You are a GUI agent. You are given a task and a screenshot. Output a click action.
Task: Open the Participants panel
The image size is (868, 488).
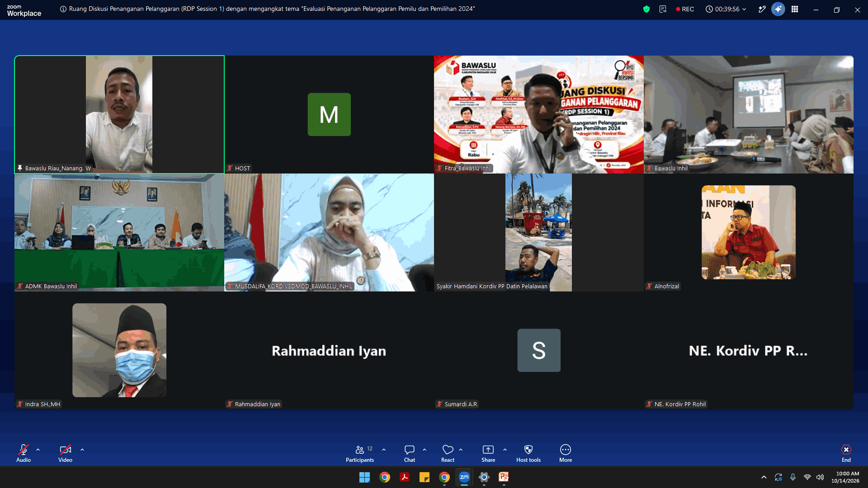pos(360,453)
